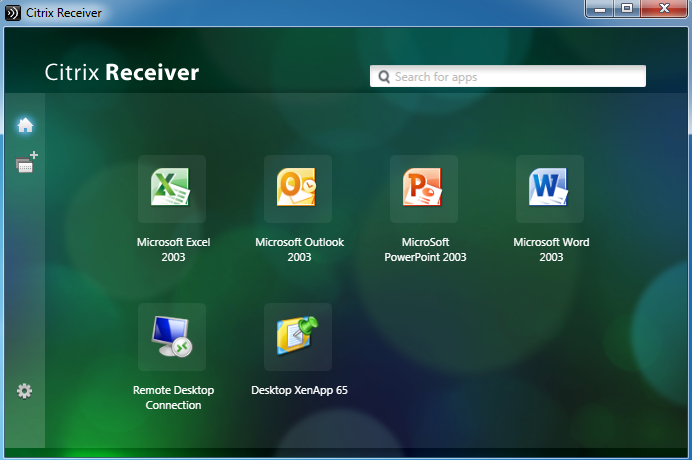The height and width of the screenshot is (460, 692).
Task: Go to the Home icon in sidebar
Action: [x=25, y=125]
